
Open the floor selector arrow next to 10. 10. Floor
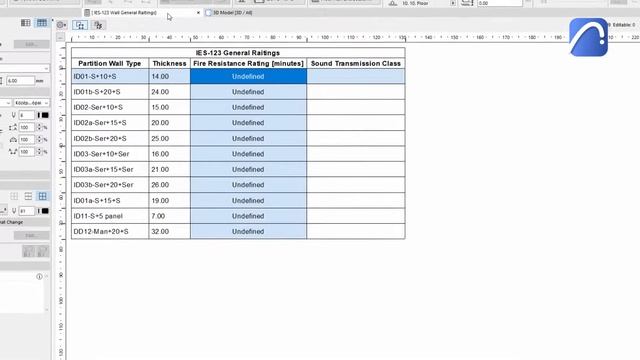[453, 3]
